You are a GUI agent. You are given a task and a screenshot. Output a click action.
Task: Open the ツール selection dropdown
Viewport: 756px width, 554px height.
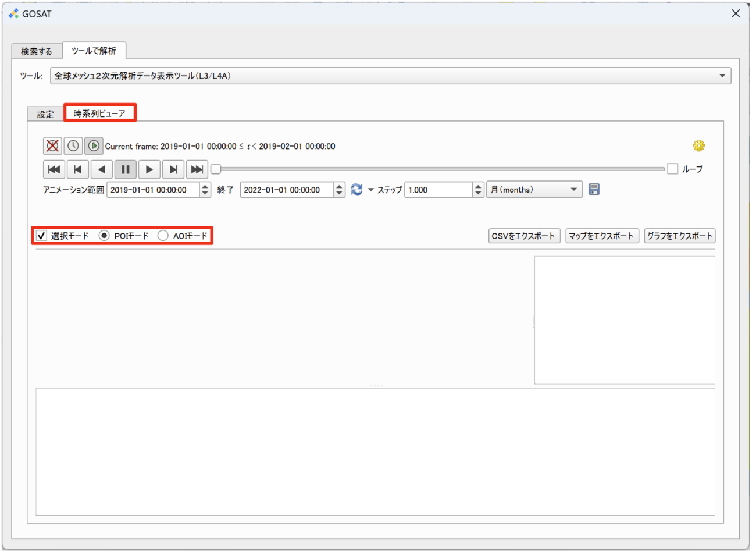722,76
